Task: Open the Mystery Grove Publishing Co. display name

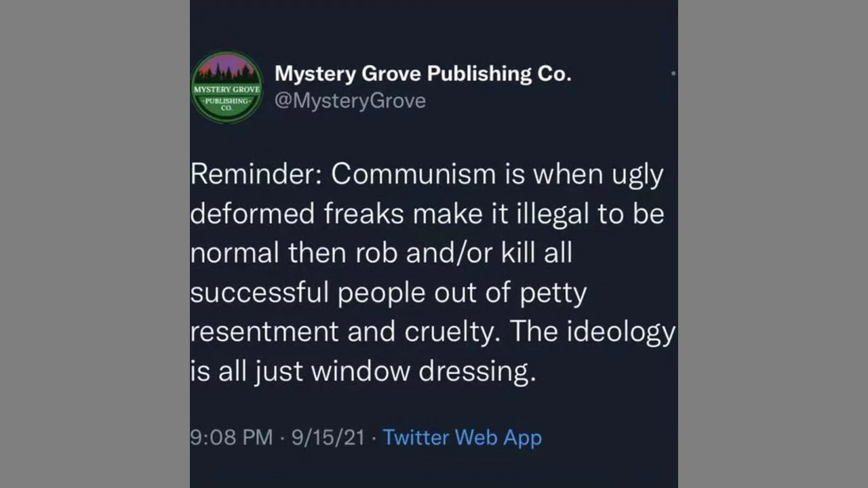Action: pyautogui.click(x=422, y=74)
